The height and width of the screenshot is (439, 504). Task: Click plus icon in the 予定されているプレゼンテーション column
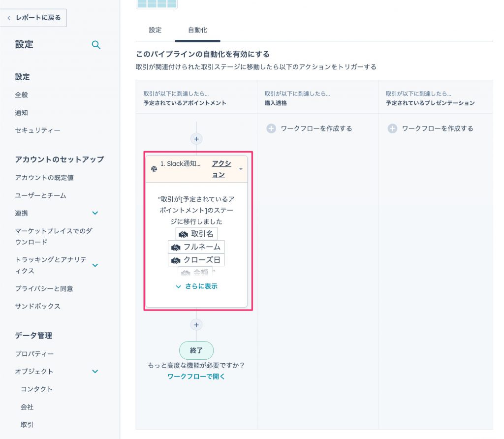pyautogui.click(x=392, y=128)
